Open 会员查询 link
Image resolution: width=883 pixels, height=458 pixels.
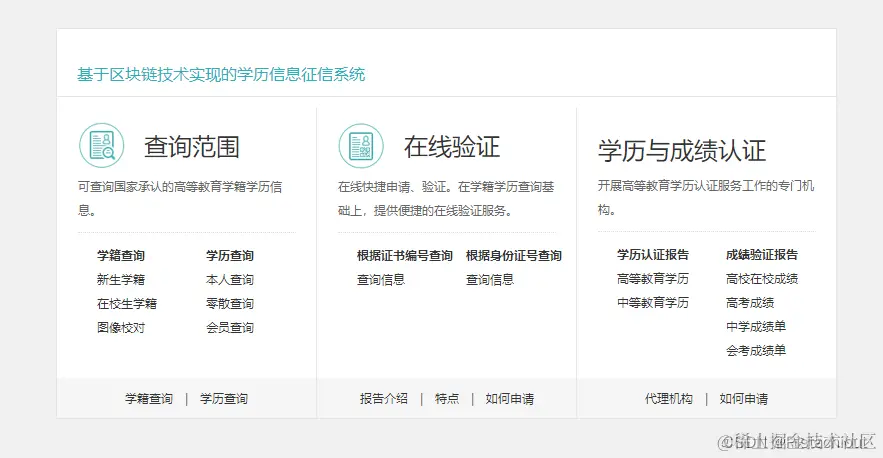(x=230, y=327)
